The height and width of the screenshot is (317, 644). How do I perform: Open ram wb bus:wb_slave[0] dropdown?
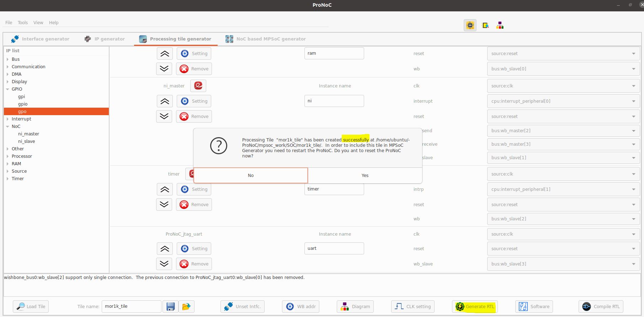point(563,69)
